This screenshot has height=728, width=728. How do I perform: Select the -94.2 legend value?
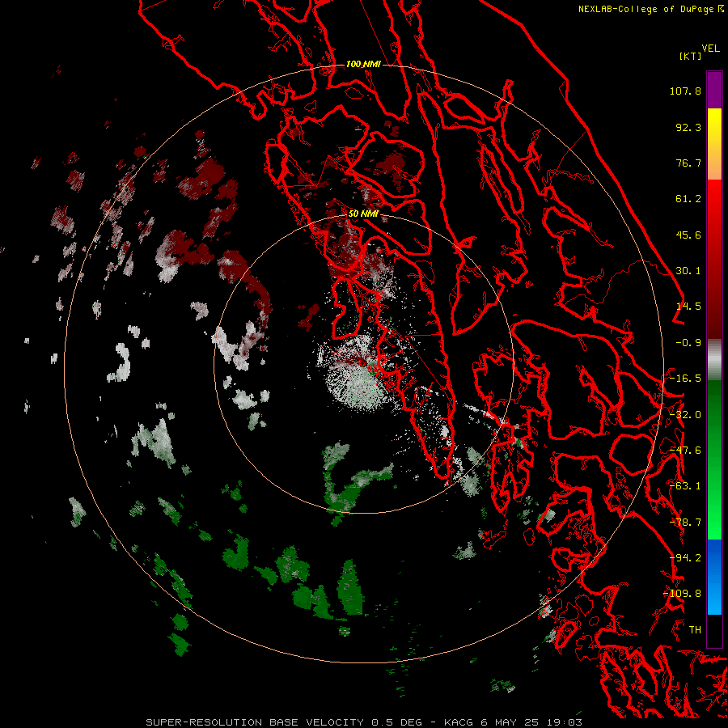[685, 558]
